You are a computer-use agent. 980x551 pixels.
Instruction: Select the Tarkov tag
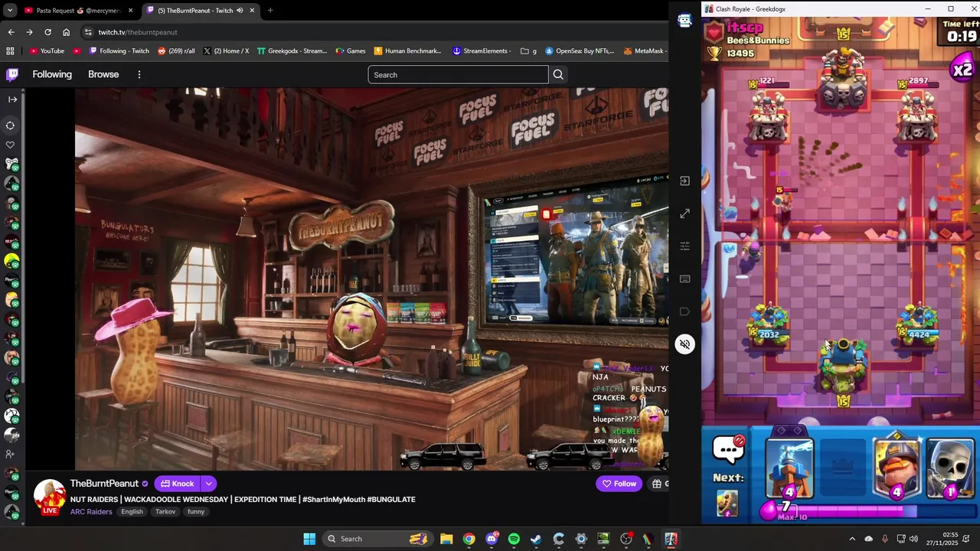click(x=165, y=511)
